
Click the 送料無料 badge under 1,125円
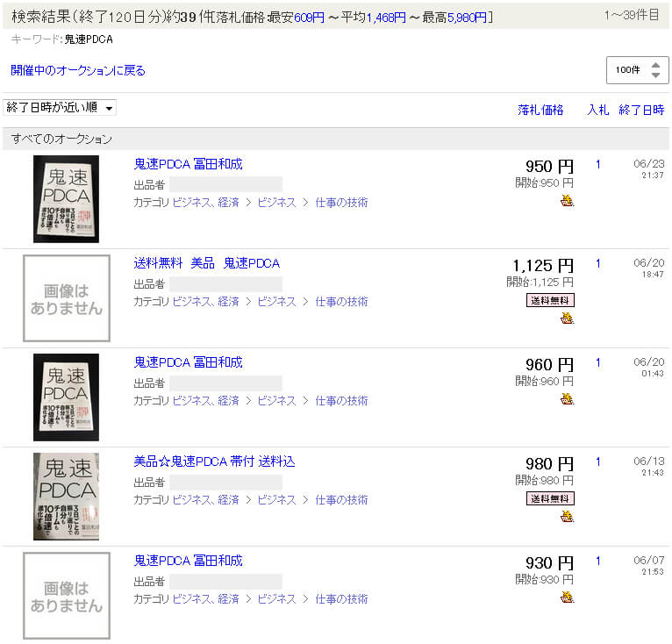pos(550,300)
